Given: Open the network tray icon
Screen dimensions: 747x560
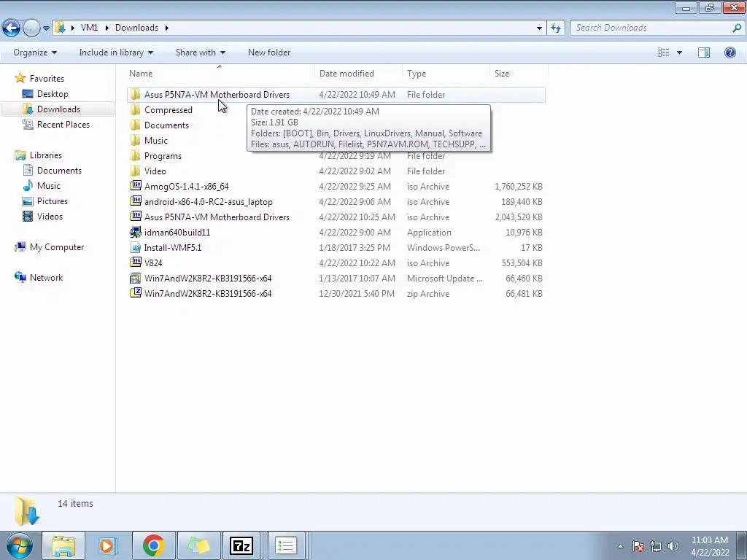Looking at the screenshot, I should point(656,546).
